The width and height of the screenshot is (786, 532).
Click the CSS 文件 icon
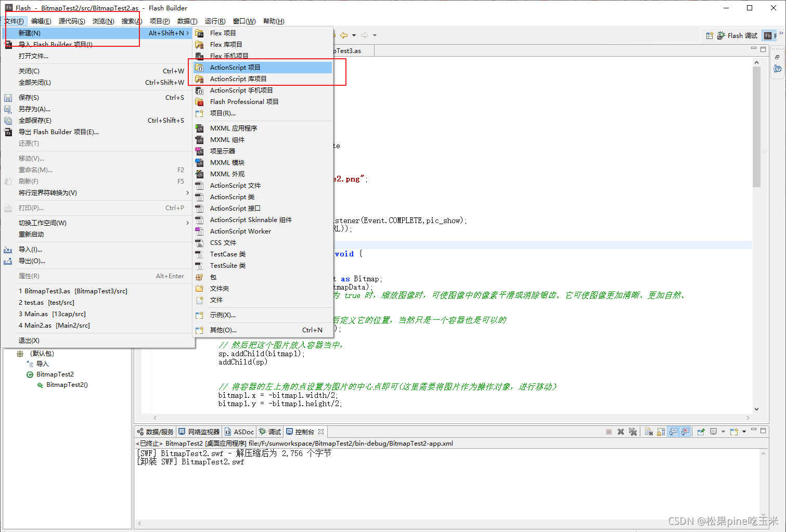199,243
